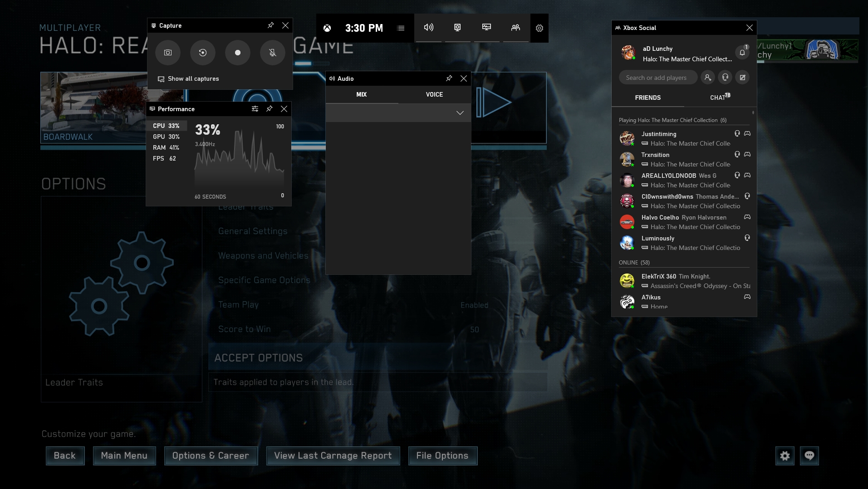The height and width of the screenshot is (489, 868).
Task: Pin the Performance widget
Action: (x=270, y=109)
